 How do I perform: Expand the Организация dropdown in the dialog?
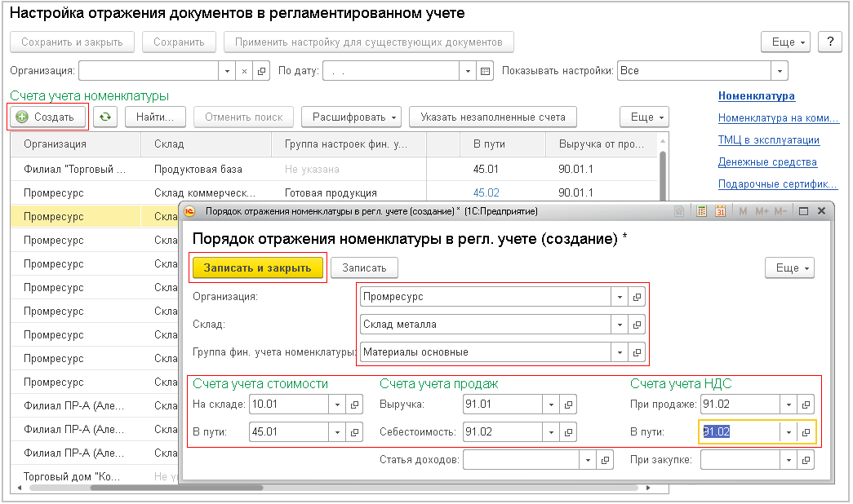pyautogui.click(x=620, y=296)
